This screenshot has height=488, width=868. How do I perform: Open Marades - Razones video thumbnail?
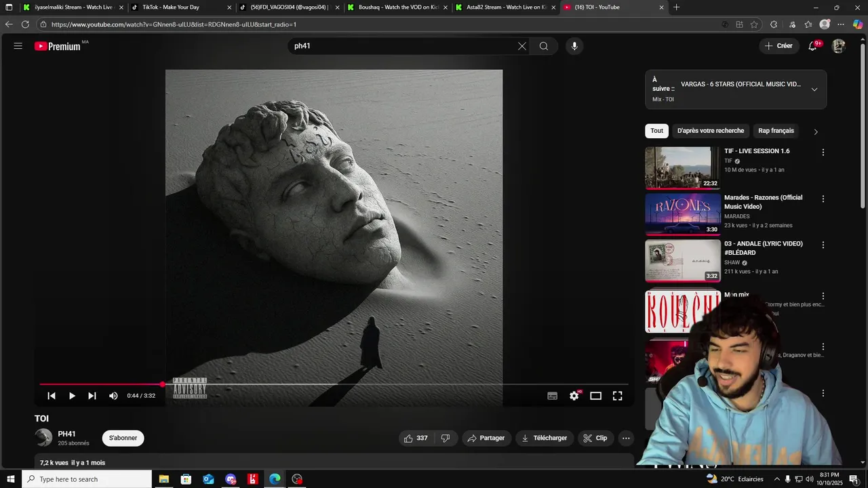(x=682, y=214)
